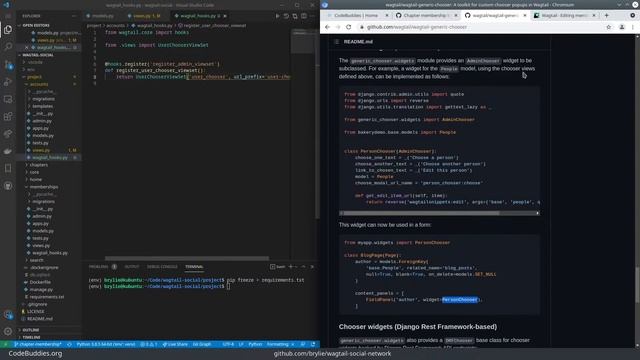Switch to the views.py editor tab

click(x=145, y=16)
